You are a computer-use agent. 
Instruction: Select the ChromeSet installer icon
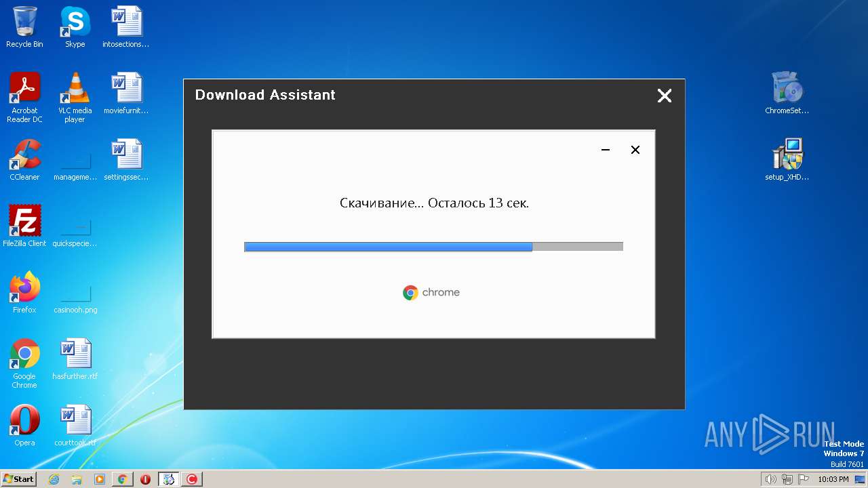click(787, 94)
